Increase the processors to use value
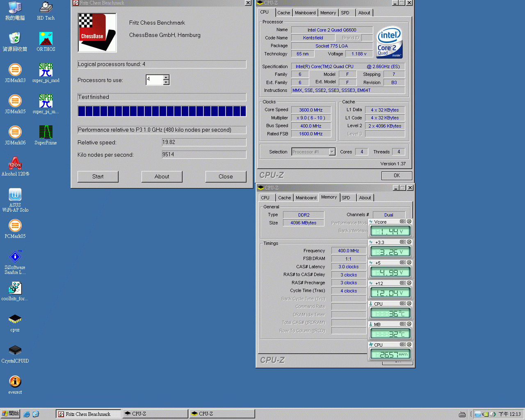 [x=166, y=77]
